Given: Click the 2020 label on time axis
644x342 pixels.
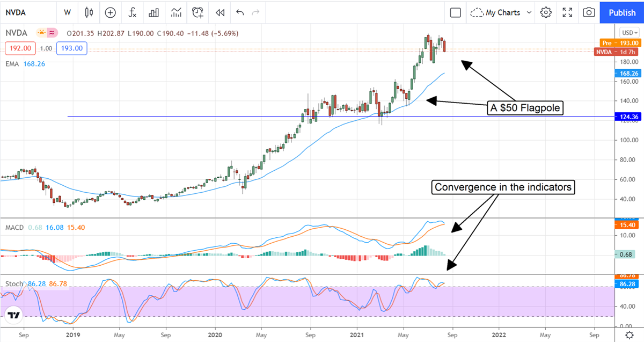Looking at the screenshot, I should point(215,334).
